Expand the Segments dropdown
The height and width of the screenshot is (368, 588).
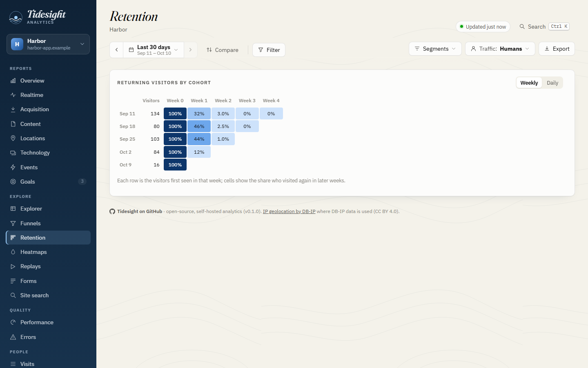(x=435, y=49)
